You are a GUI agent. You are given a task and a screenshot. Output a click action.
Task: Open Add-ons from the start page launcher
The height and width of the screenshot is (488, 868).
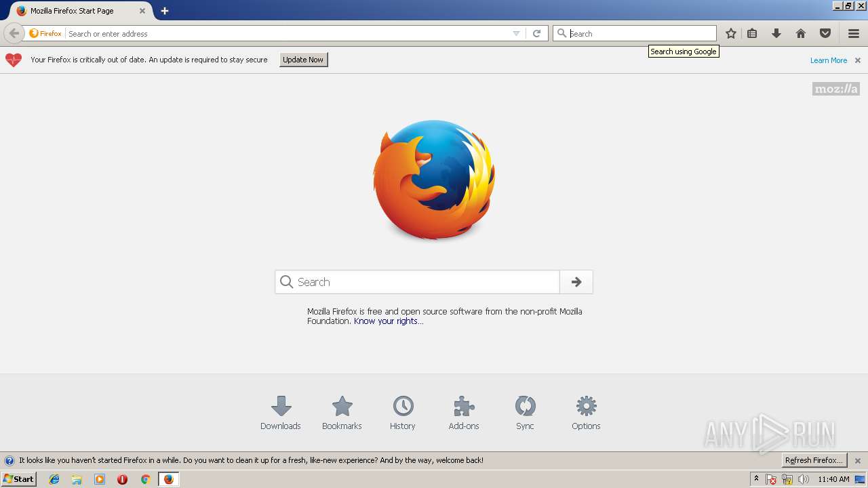[x=464, y=413]
